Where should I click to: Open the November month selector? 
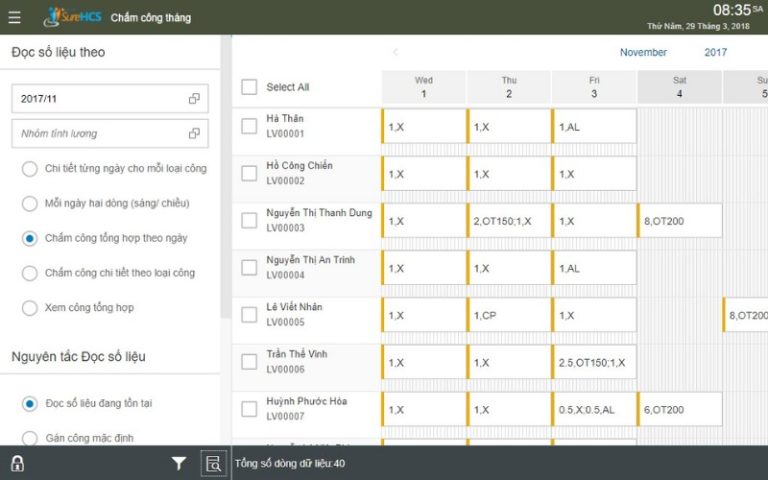(x=643, y=52)
